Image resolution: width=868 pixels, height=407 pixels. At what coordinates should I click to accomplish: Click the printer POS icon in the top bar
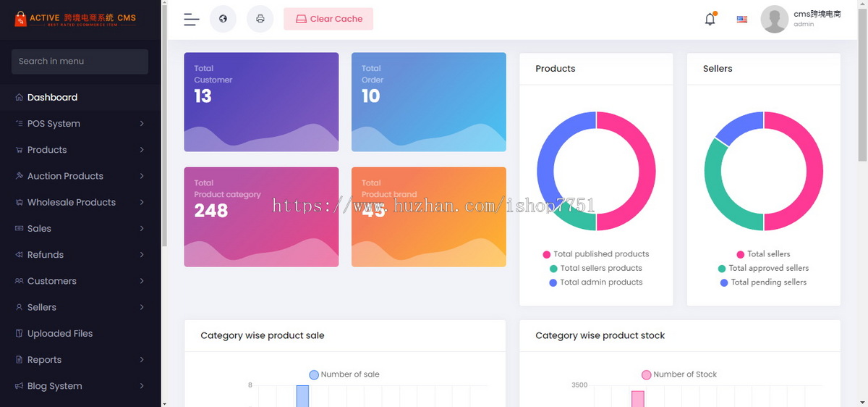260,19
